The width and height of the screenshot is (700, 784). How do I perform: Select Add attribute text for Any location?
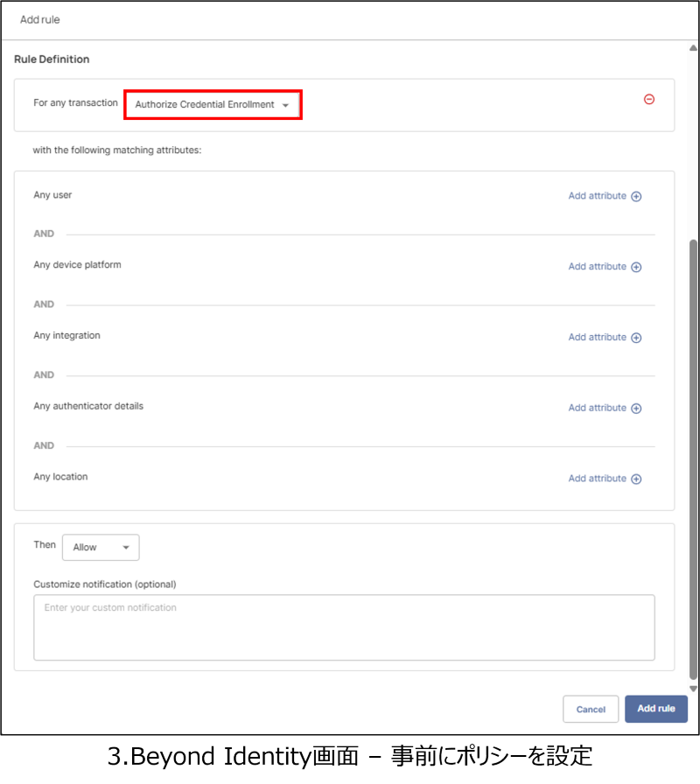(x=597, y=479)
